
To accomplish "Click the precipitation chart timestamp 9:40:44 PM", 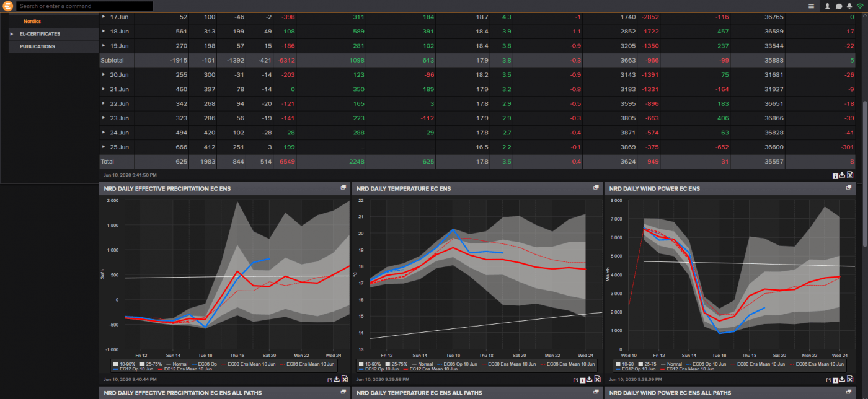I will 130,379.
